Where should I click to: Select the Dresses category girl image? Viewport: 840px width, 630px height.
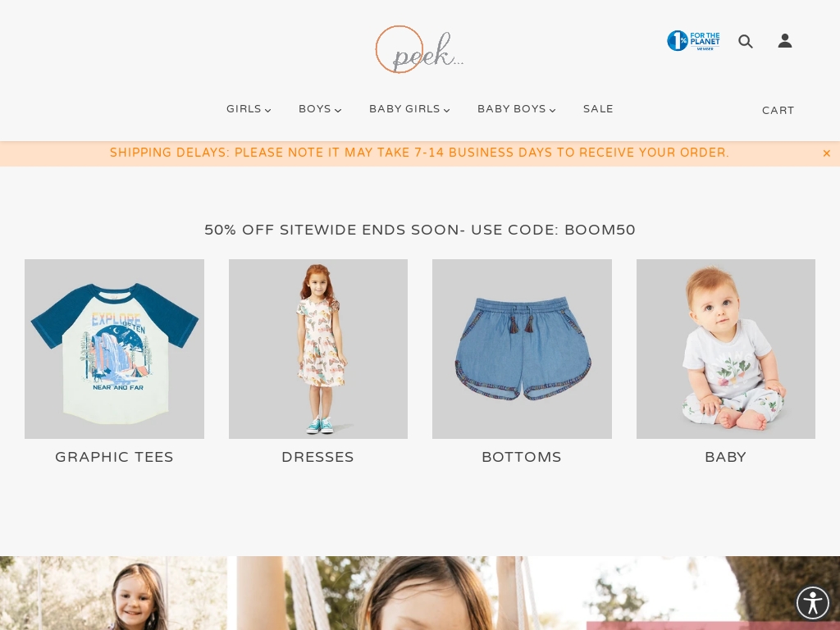click(x=318, y=349)
